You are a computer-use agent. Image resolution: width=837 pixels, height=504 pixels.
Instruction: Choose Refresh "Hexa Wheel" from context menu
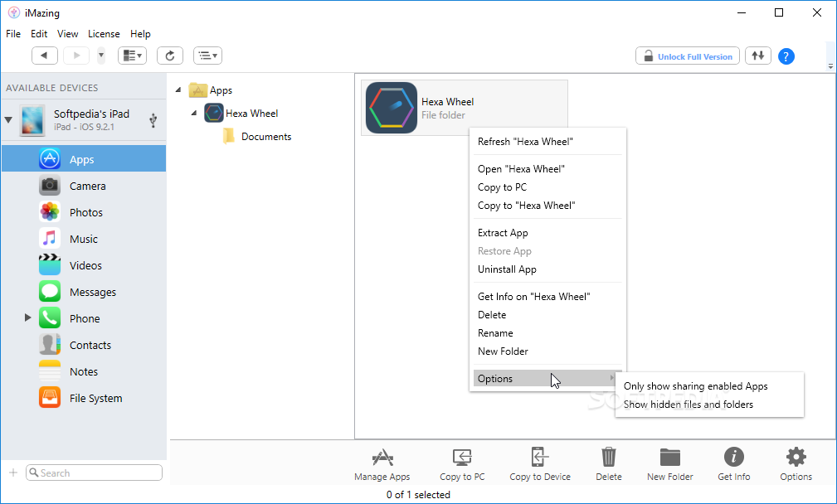(547, 141)
